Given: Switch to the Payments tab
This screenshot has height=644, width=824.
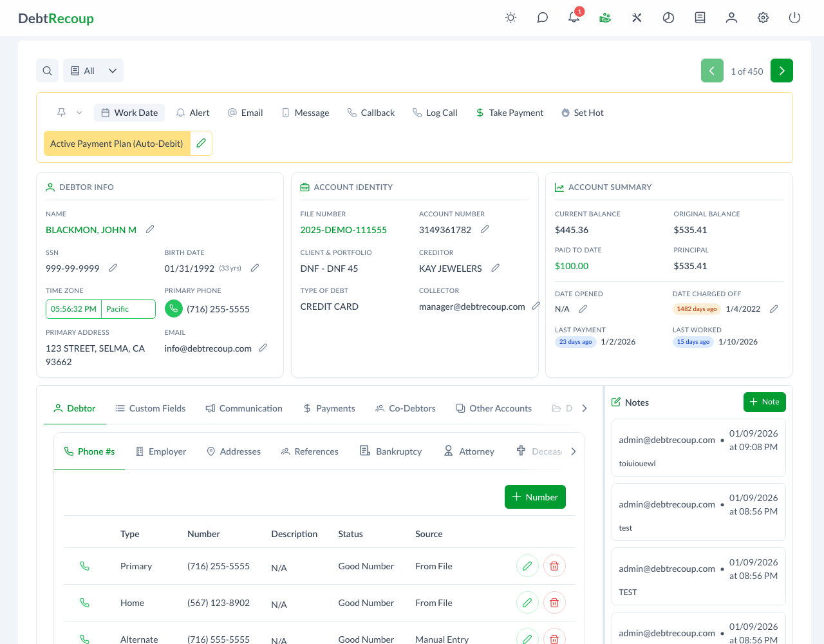Looking at the screenshot, I should coord(329,408).
